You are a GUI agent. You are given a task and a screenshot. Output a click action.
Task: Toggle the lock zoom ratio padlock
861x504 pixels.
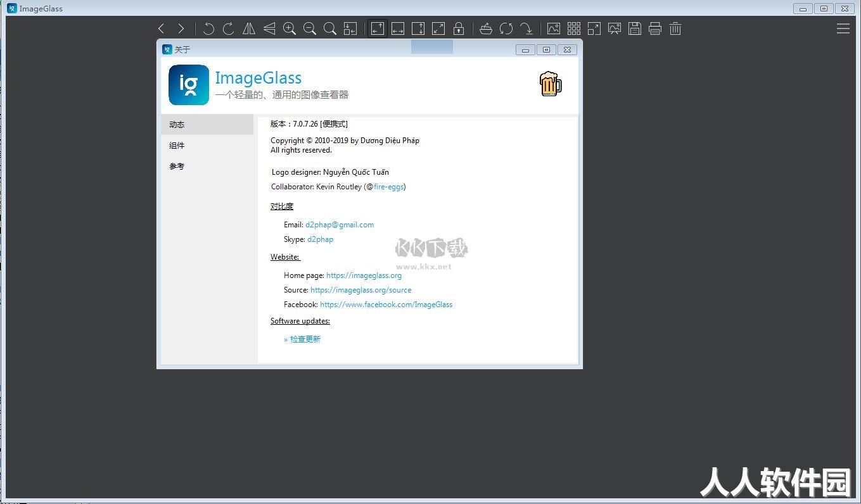[459, 28]
